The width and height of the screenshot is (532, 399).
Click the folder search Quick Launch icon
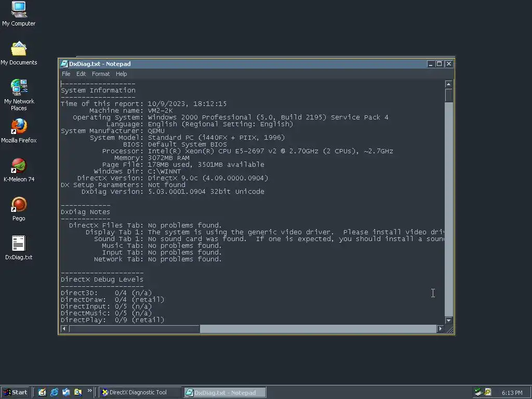(78, 392)
